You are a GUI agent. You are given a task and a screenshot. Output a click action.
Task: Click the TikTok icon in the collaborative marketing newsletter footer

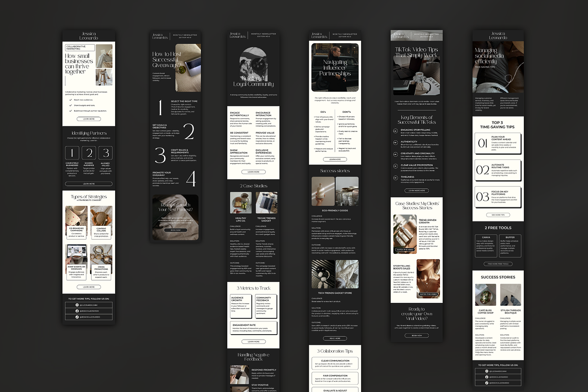pos(77,317)
